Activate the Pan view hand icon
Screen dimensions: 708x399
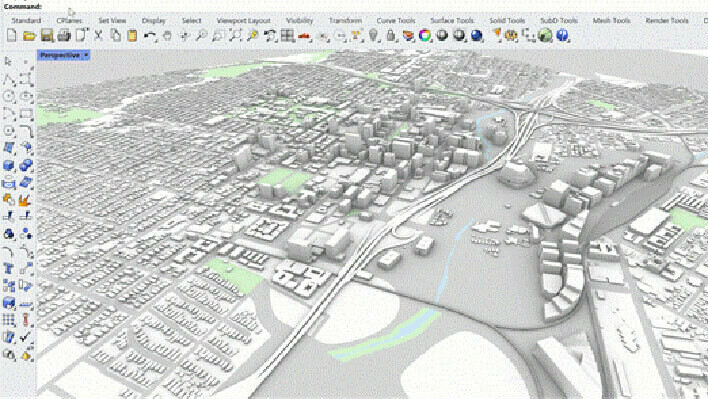pyautogui.click(x=167, y=35)
